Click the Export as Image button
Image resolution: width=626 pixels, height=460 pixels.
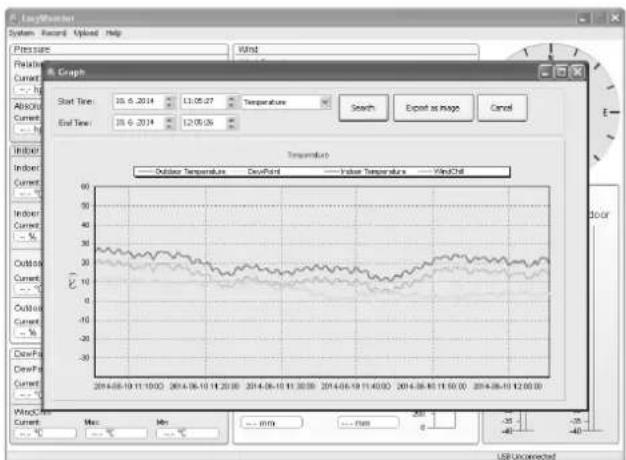point(433,108)
